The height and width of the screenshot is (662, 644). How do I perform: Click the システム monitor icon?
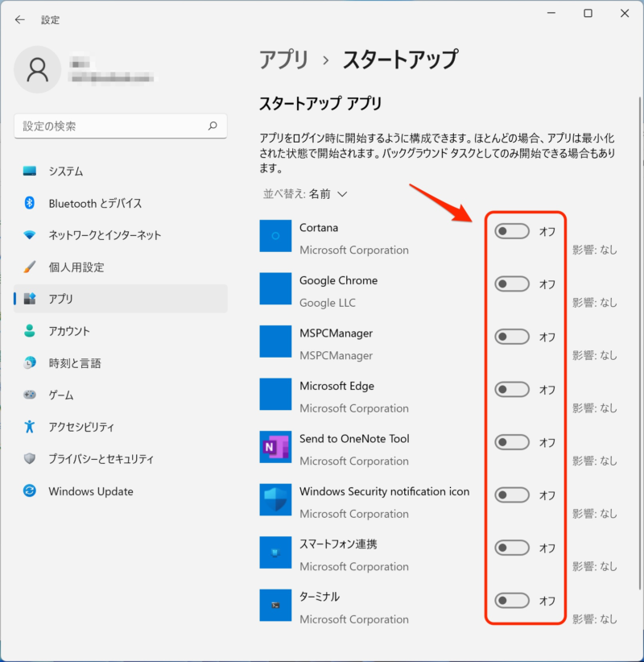click(x=30, y=171)
